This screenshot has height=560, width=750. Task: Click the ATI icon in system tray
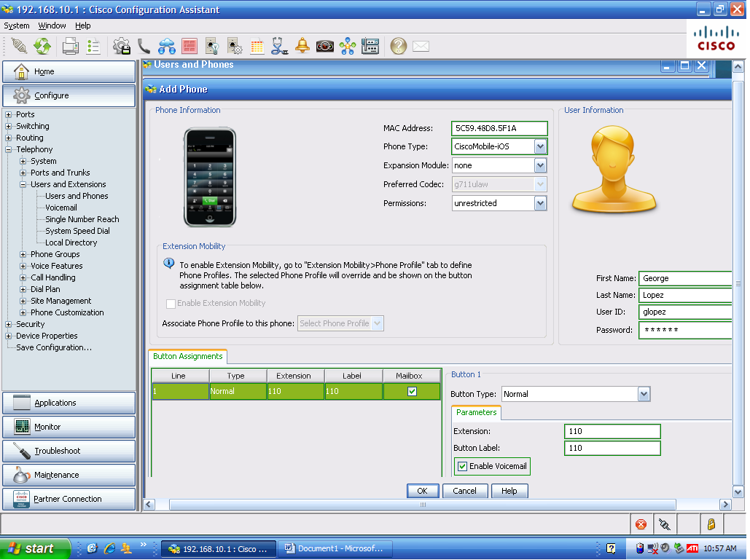[692, 548]
